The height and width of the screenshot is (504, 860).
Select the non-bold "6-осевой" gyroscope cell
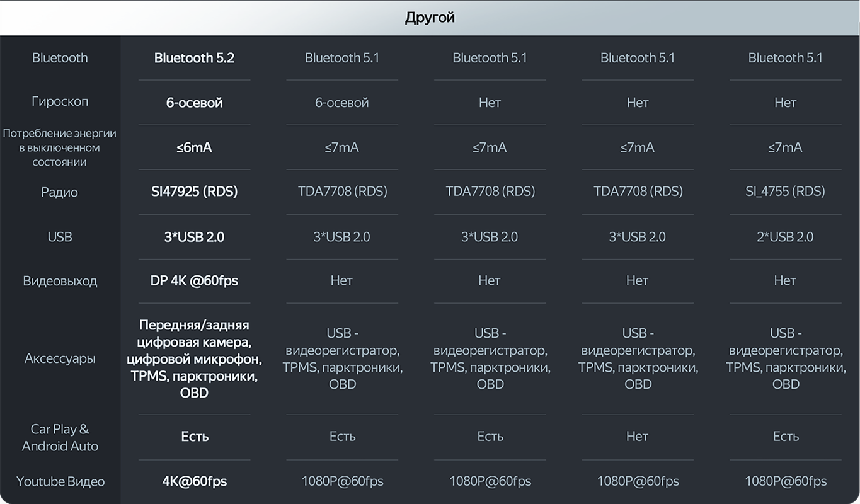[x=341, y=103]
